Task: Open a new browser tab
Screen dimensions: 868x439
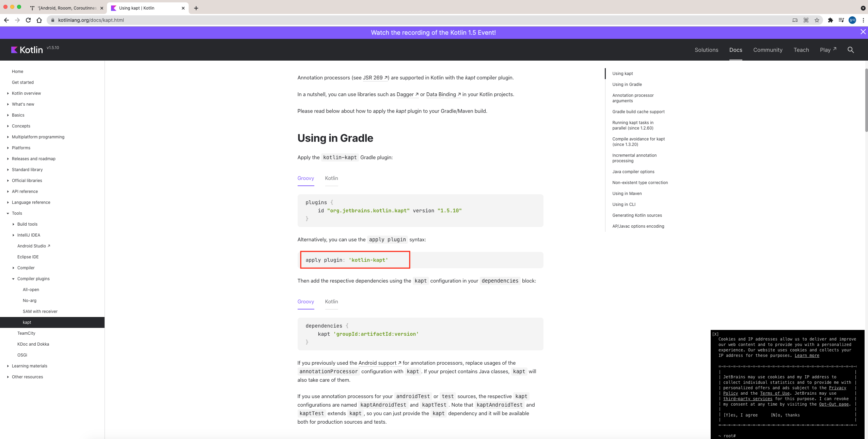Action: click(x=196, y=8)
